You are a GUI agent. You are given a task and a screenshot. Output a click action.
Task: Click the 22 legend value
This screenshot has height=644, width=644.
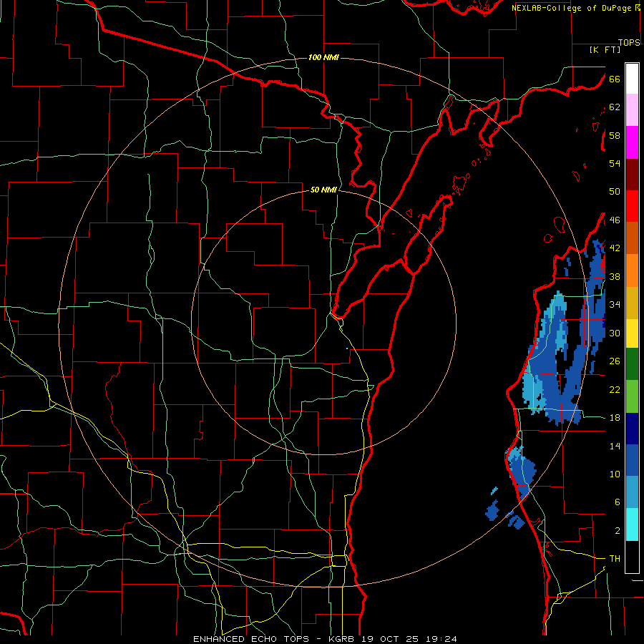pyautogui.click(x=615, y=389)
